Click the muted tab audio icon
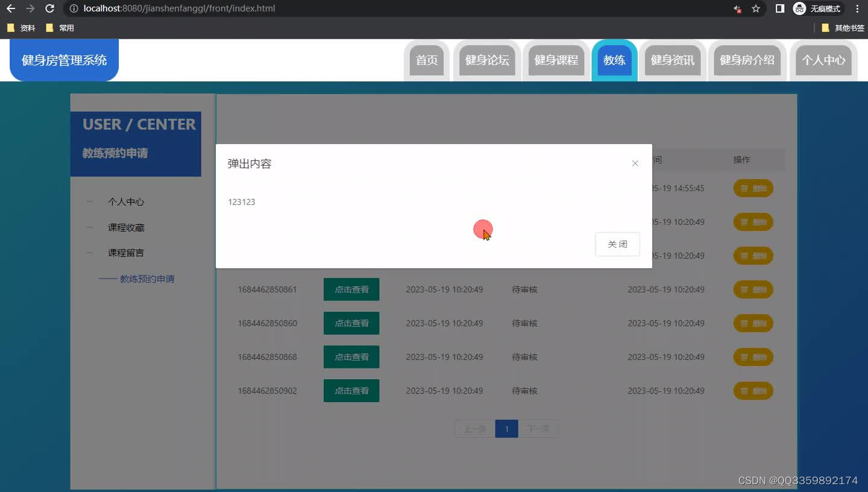 [737, 8]
